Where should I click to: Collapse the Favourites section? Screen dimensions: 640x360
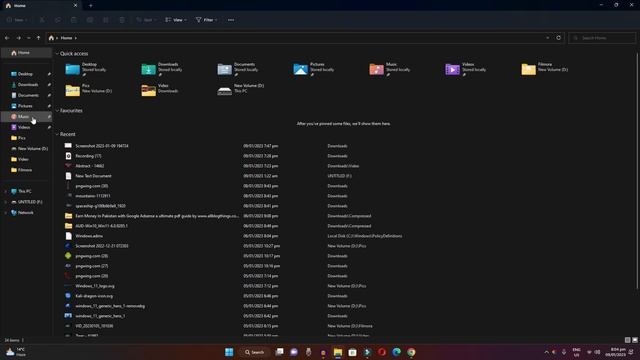(x=57, y=111)
